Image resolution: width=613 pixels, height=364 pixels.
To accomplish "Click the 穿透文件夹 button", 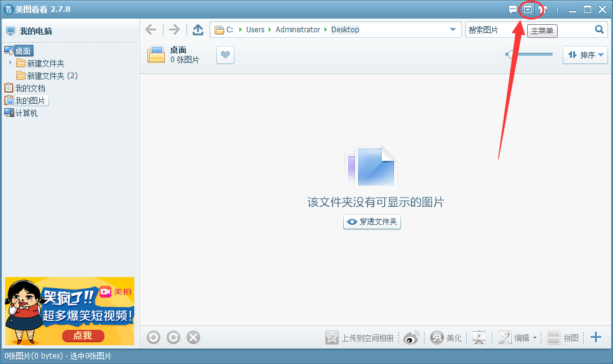I will pyautogui.click(x=372, y=221).
